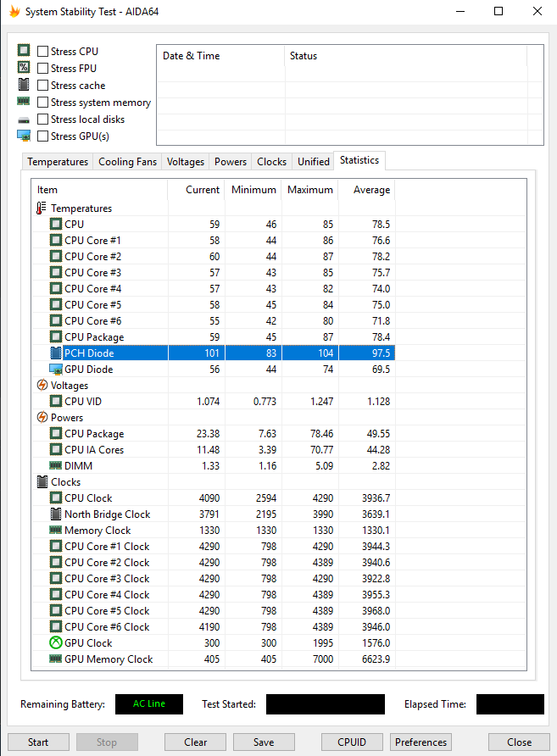Select the CPU Core #3 Clock row label
Viewport: 557px width, 756px height.
pyautogui.click(x=107, y=578)
